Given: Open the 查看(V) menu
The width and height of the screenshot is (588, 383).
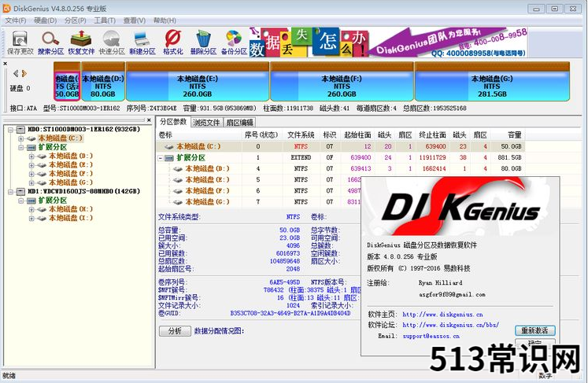Looking at the screenshot, I should (x=135, y=20).
